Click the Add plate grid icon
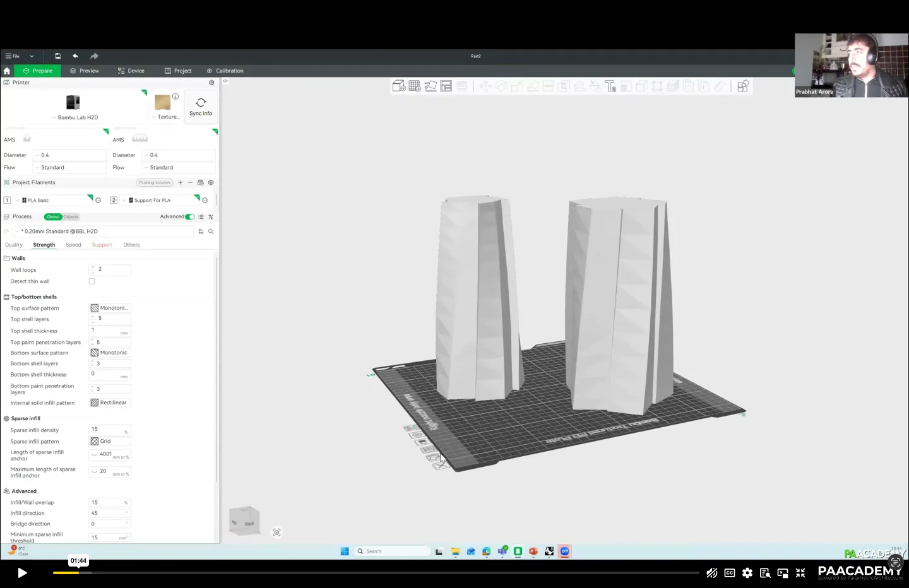The width and height of the screenshot is (909, 588). pyautogui.click(x=415, y=86)
